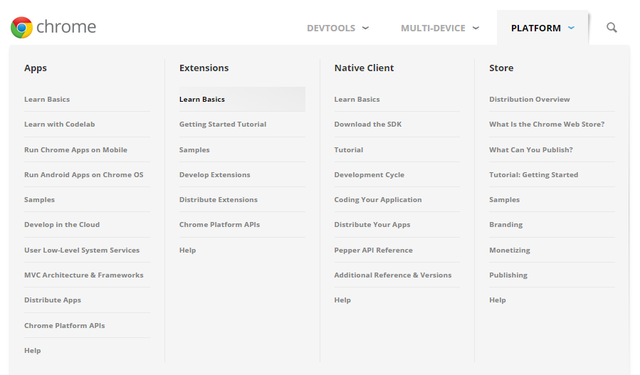Open Additional Reference & Versions
Viewport: 640px width, 375px height.
point(393,275)
